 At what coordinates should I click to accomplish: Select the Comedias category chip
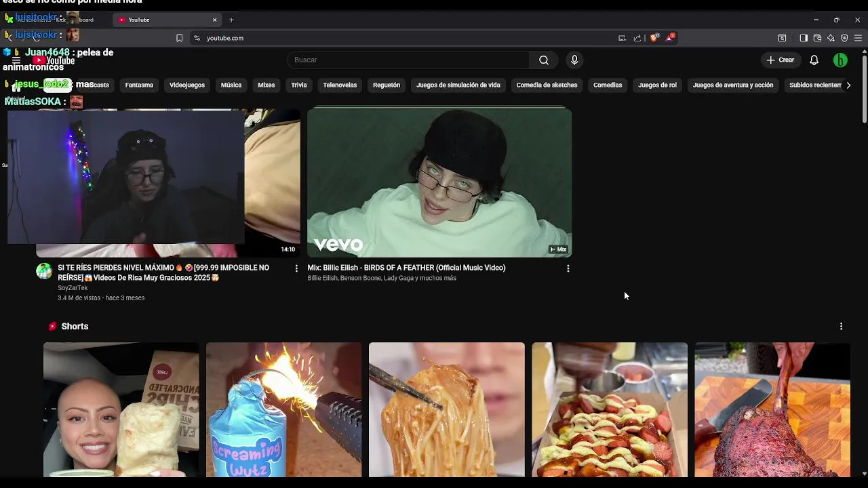(608, 85)
